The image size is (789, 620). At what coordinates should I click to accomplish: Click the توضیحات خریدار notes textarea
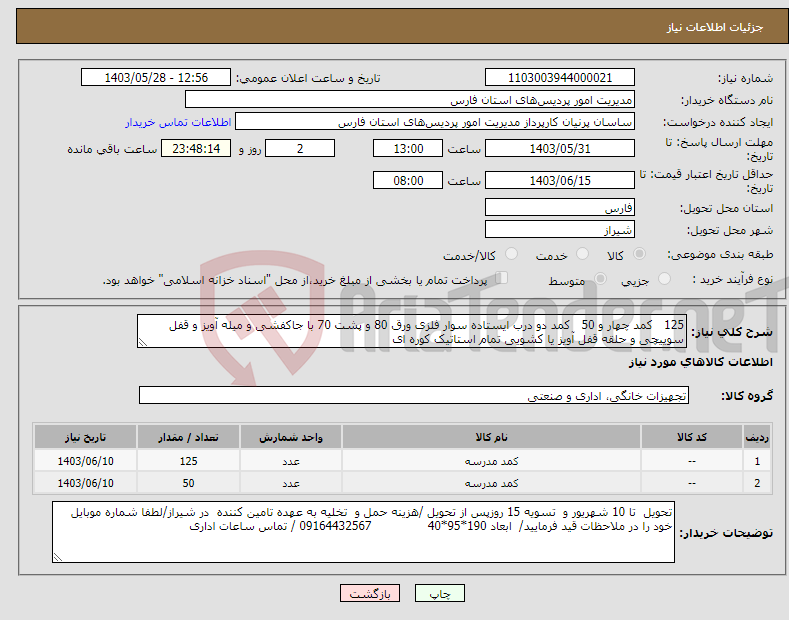(363, 532)
